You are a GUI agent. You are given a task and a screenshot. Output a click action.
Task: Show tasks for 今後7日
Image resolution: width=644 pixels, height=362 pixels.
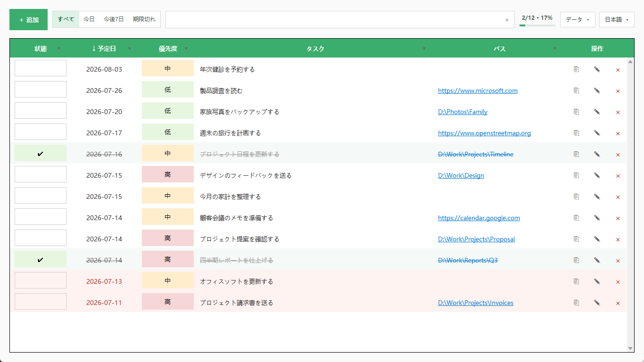click(114, 19)
